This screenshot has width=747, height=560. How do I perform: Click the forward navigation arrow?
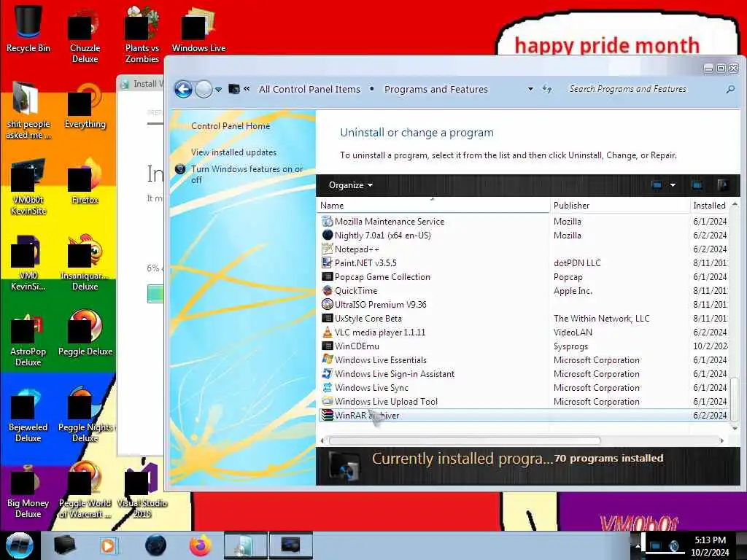pyautogui.click(x=204, y=89)
